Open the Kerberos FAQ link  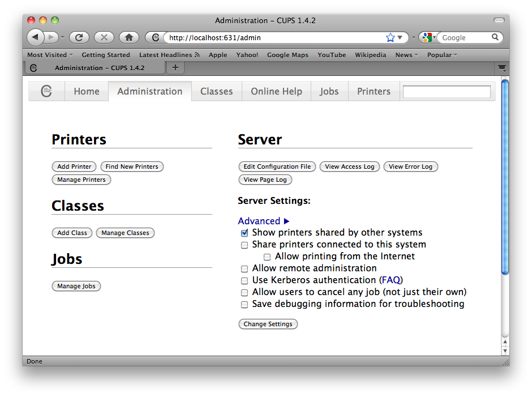point(391,280)
